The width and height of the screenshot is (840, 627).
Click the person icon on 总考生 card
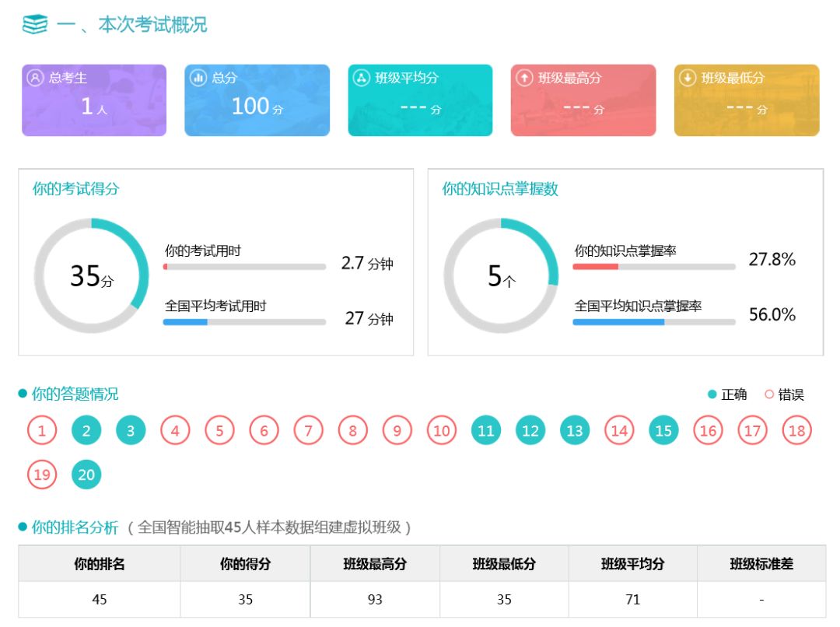pyautogui.click(x=35, y=78)
